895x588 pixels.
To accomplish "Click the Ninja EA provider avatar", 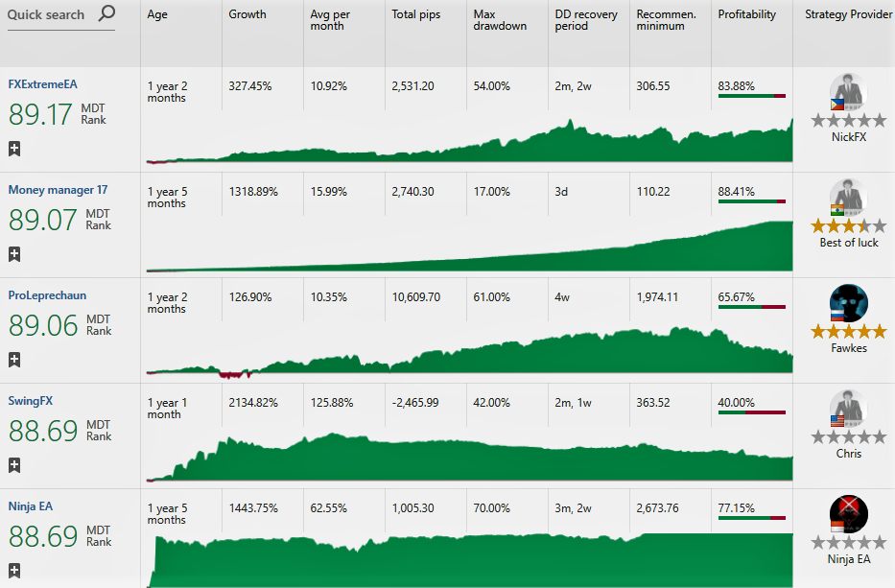I will coord(849,514).
